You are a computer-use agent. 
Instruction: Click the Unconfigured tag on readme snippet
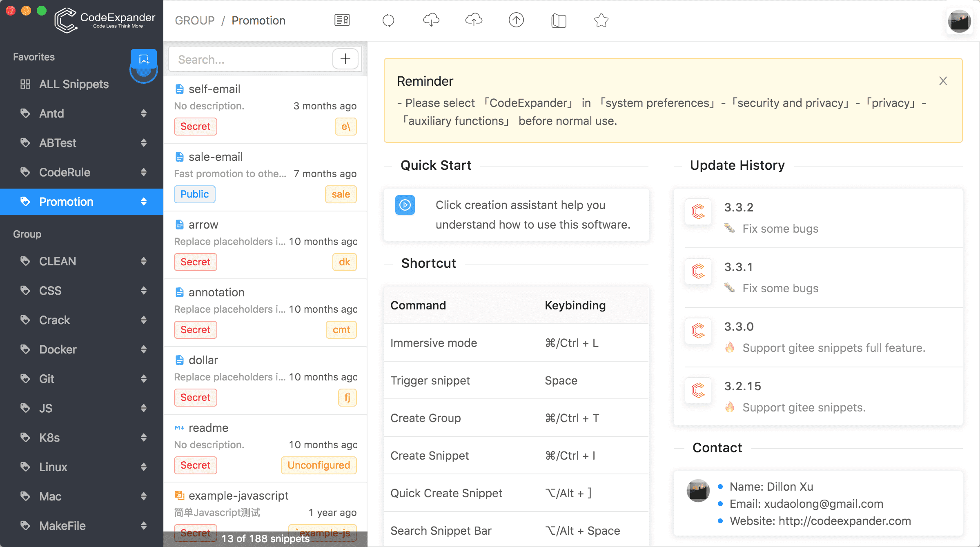click(318, 465)
